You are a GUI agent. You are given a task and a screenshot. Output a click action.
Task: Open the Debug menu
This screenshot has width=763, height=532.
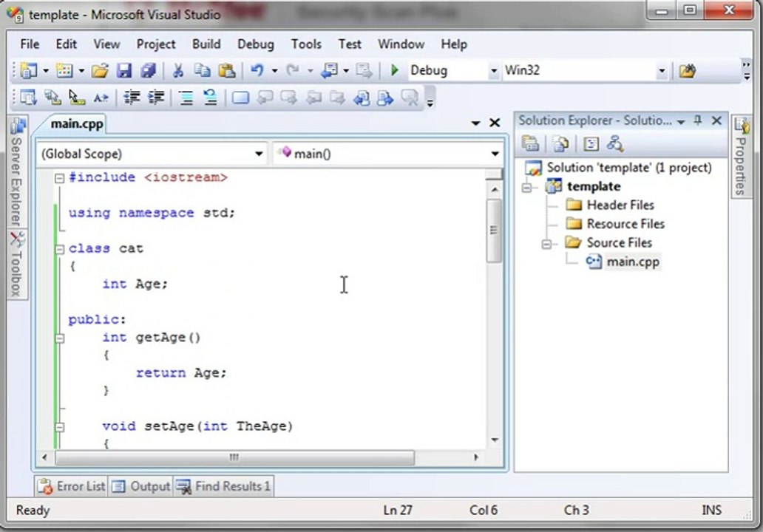point(256,44)
